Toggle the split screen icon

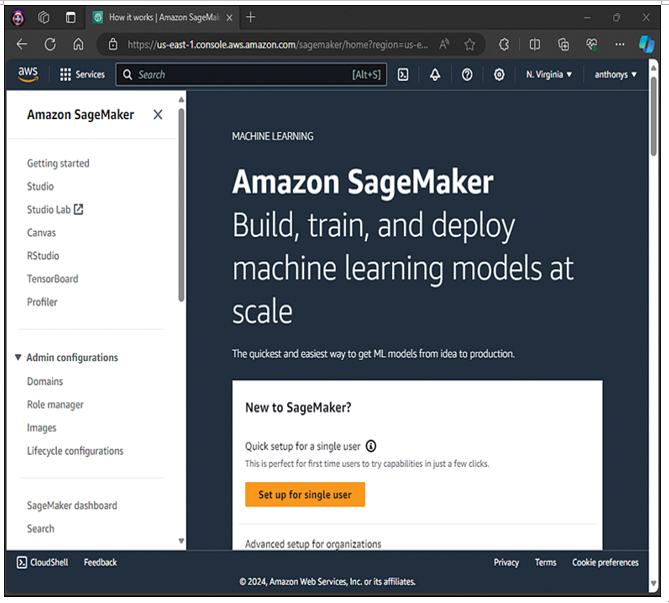pyautogui.click(x=535, y=44)
